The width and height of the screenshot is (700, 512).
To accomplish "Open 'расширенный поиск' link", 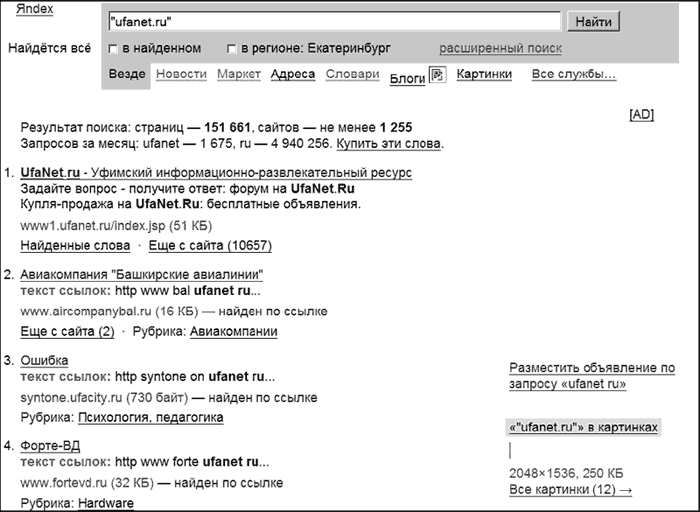I will 500,48.
